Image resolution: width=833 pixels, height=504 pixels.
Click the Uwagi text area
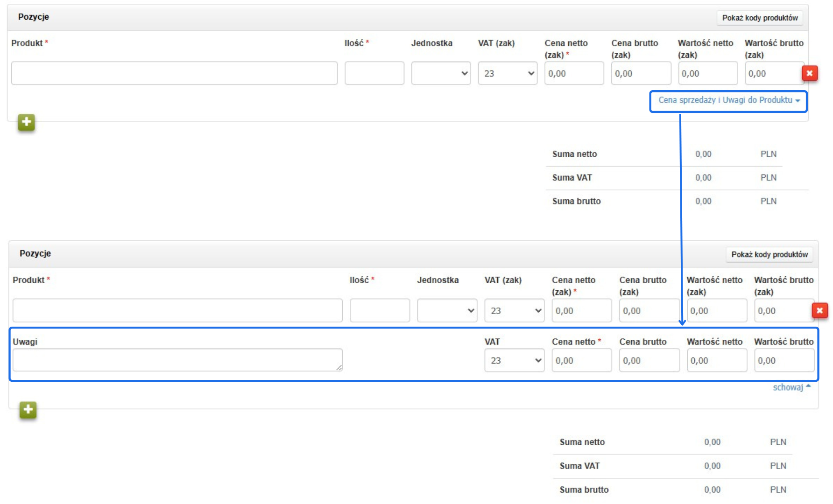tap(177, 360)
